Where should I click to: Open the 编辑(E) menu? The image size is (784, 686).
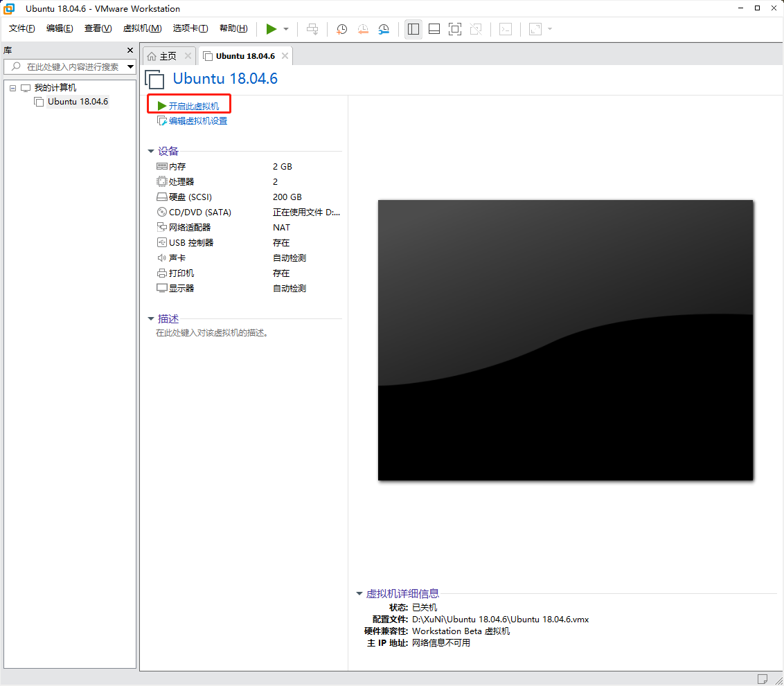[x=60, y=28]
